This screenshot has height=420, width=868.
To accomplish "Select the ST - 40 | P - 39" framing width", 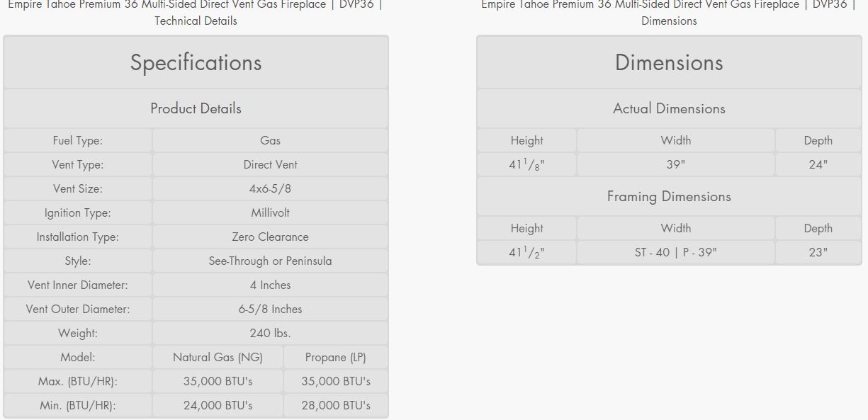I will tap(675, 252).
